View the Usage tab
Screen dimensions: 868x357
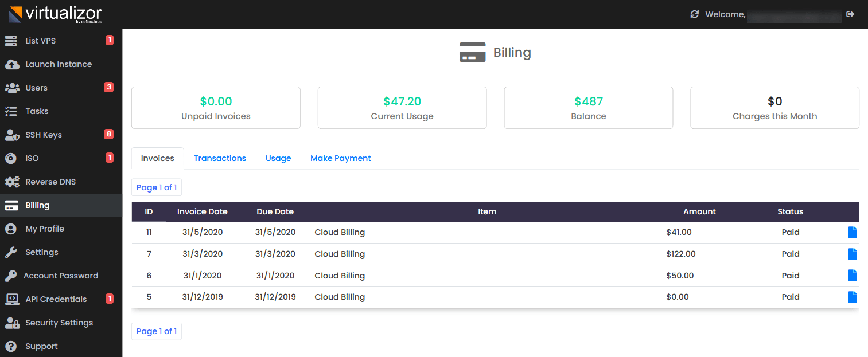tap(278, 158)
